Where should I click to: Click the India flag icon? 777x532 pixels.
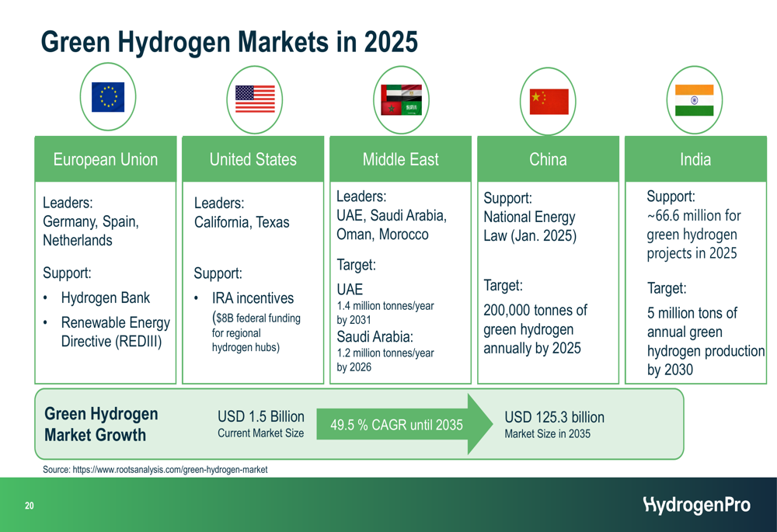pos(695,100)
